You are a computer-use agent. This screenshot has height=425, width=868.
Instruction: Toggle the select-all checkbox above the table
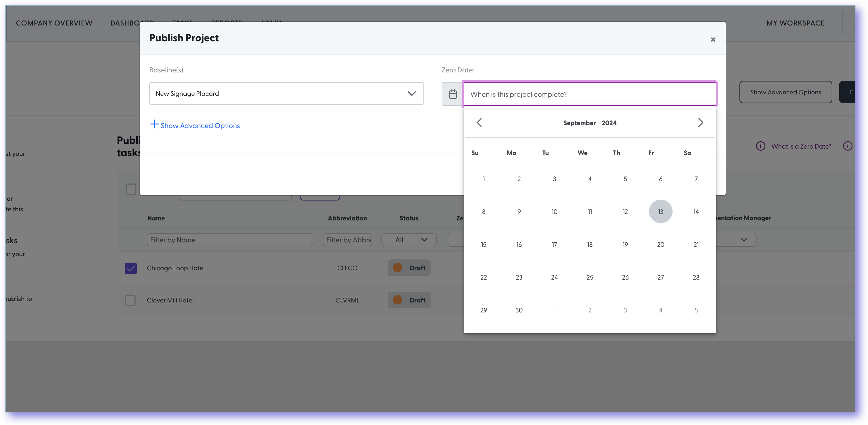[x=131, y=189]
